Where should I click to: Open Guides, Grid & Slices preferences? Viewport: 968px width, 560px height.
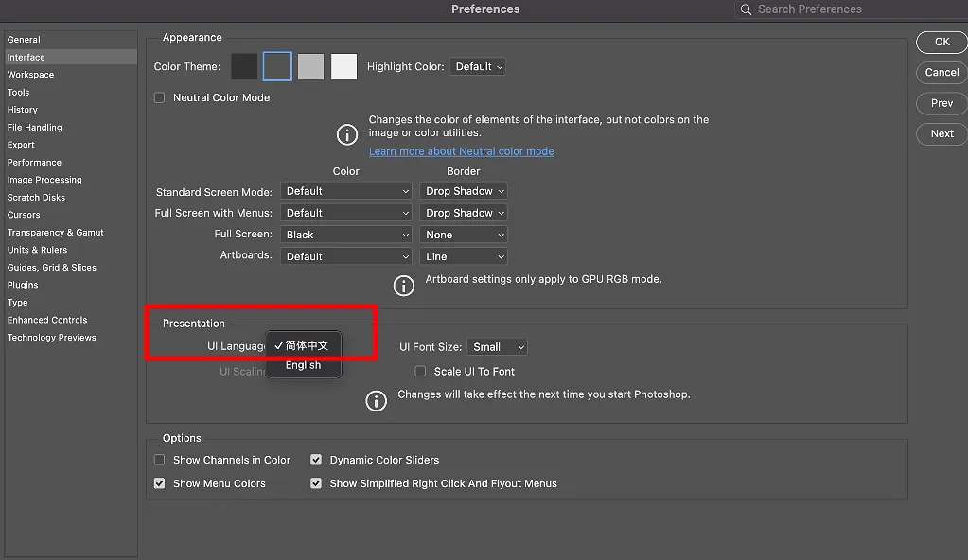71,268
